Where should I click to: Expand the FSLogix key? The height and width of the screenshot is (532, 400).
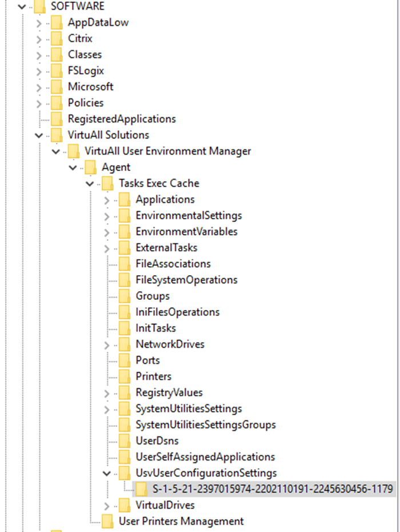(39, 72)
